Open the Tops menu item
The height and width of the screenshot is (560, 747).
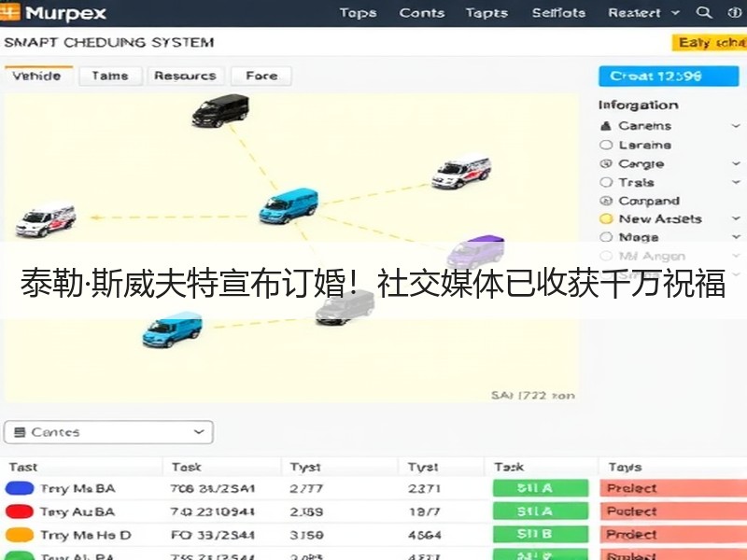click(x=358, y=13)
